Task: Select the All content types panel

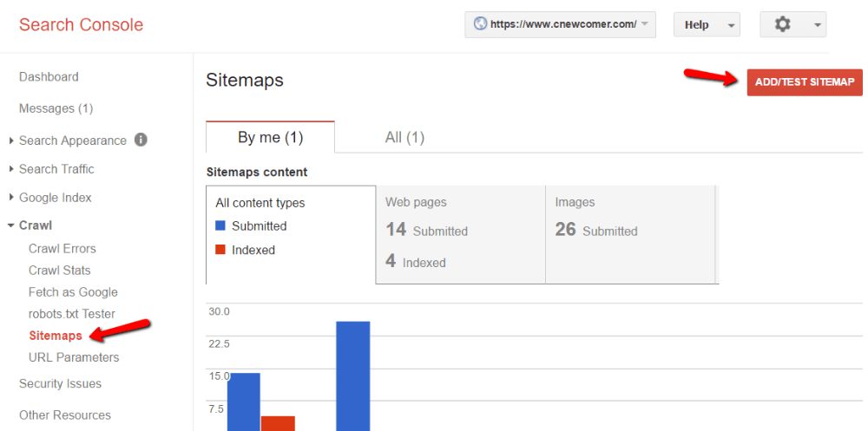Action: click(x=291, y=235)
